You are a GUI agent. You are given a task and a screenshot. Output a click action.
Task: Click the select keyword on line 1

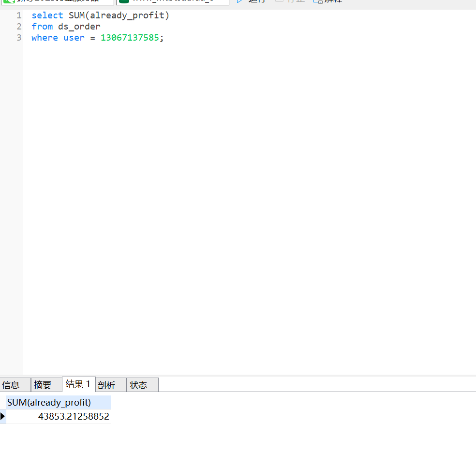(x=47, y=15)
